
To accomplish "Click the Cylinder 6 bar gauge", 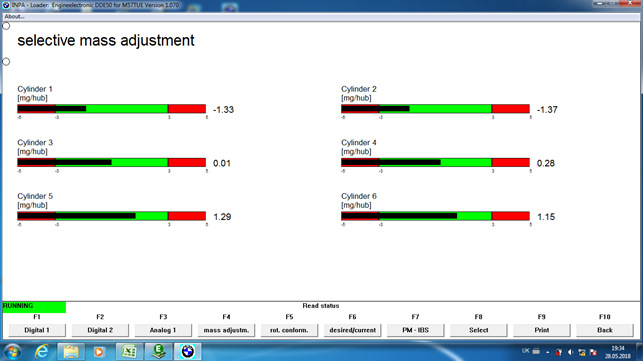I will coord(436,216).
